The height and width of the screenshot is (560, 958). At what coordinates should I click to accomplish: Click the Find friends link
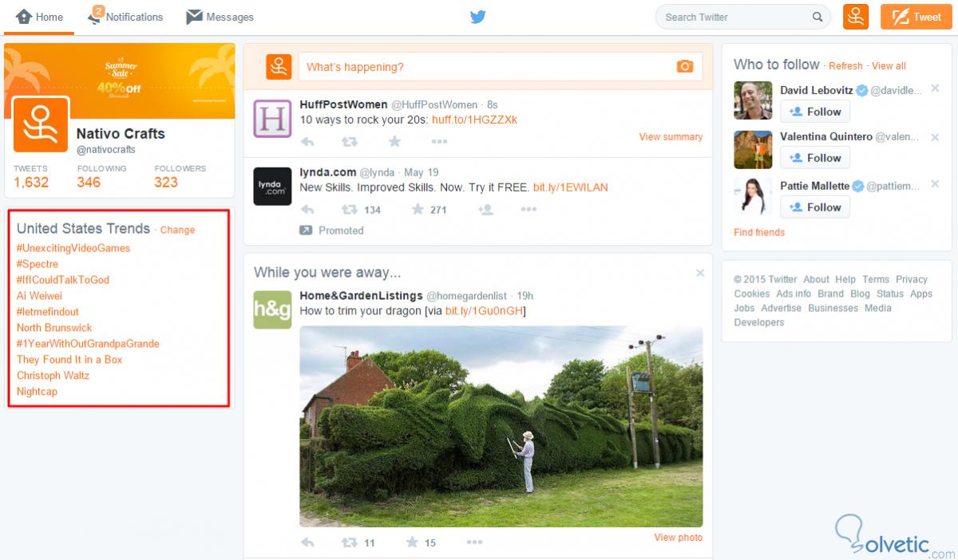tap(759, 233)
